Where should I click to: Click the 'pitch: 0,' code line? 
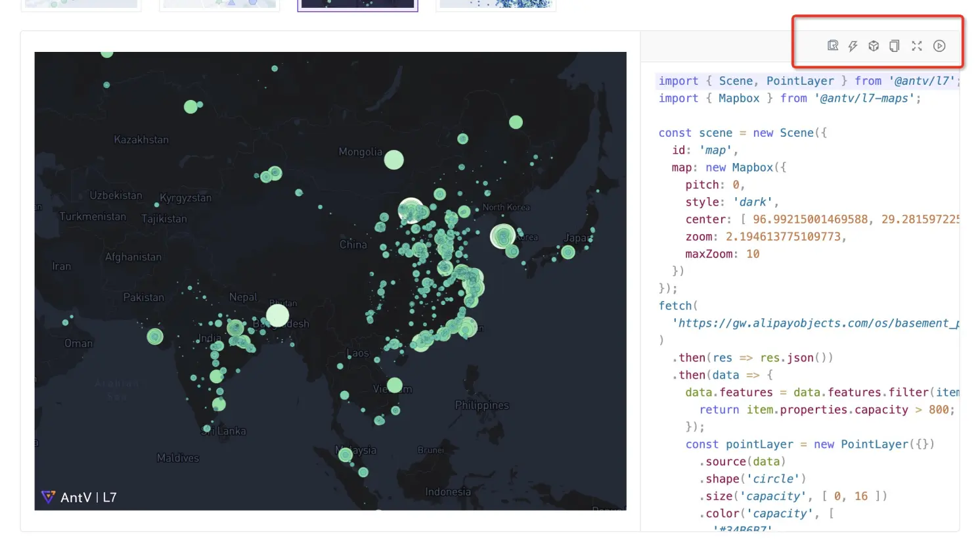point(715,185)
